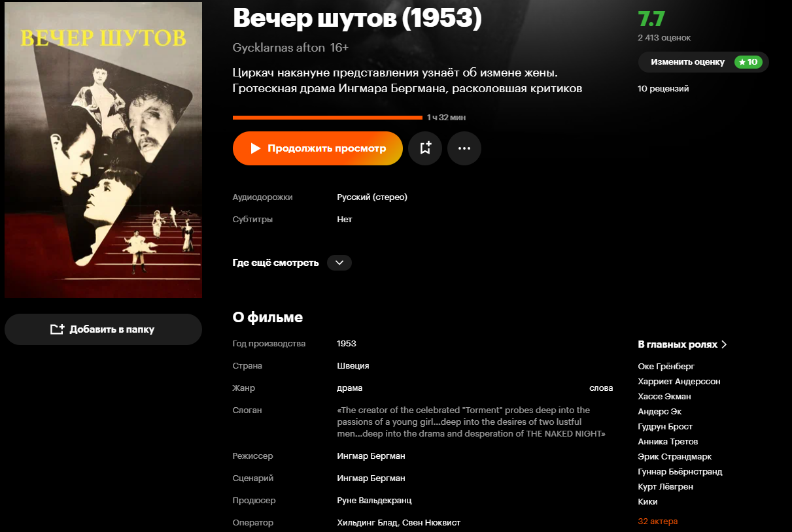Show all 32 актера link
Viewport: 792px width, 532px height.
(x=658, y=522)
